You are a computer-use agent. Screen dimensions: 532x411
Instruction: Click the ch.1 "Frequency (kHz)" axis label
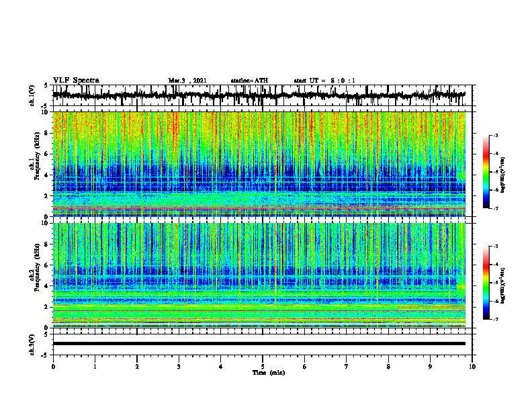coord(38,155)
